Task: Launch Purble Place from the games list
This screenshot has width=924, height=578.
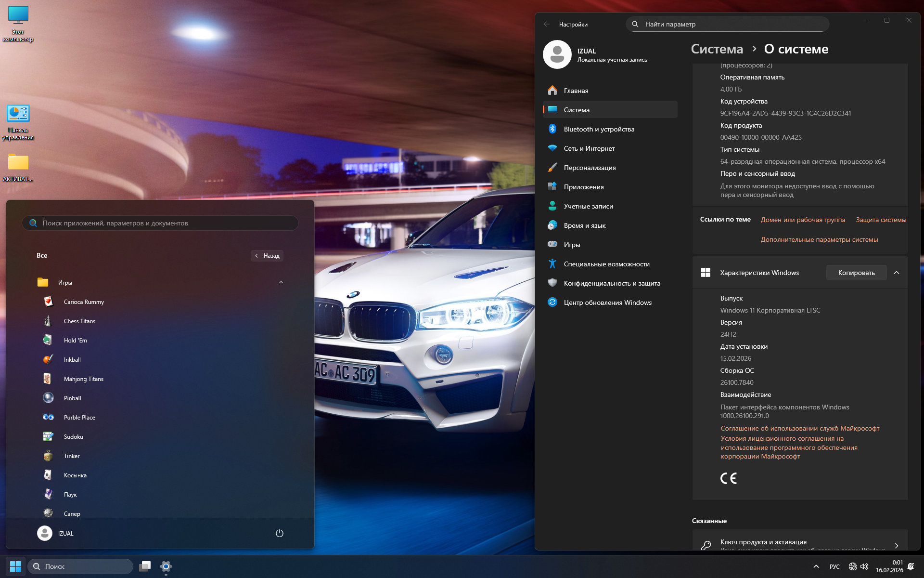Action: click(79, 418)
